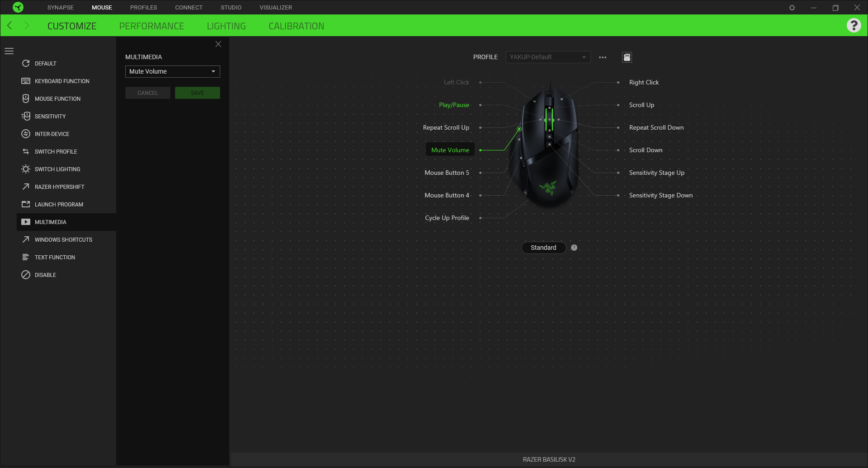The height and width of the screenshot is (468, 868).
Task: Click the Text Function lines icon
Action: tap(26, 257)
